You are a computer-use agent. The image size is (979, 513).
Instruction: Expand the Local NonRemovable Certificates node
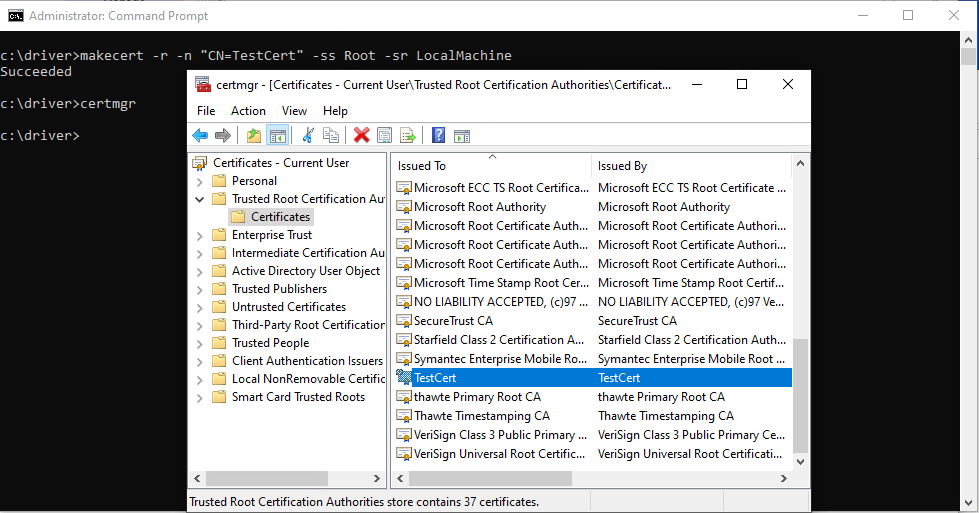click(199, 380)
